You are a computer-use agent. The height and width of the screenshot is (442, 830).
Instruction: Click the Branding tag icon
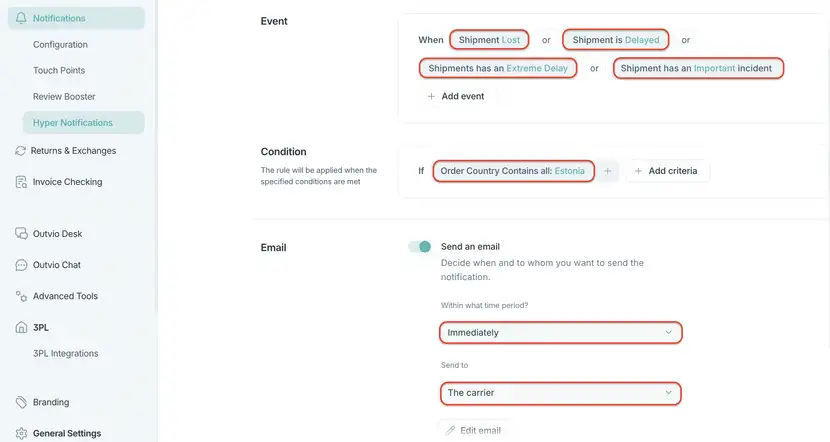[x=21, y=402]
